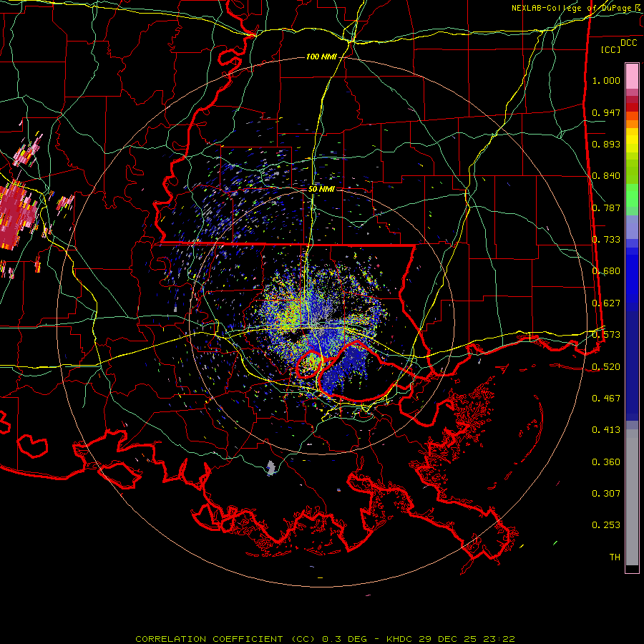This screenshot has width=644, height=644.
Task: Select the 0.947 scale value
Action: 606,112
